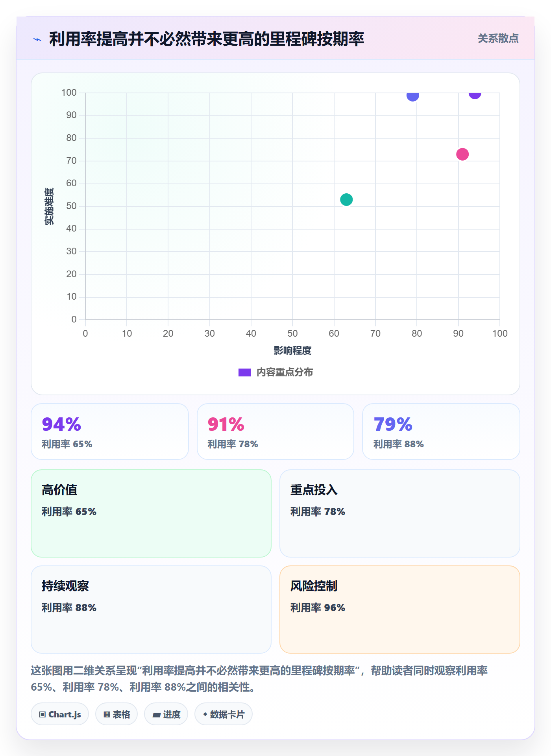Click the lightning bolt icon beside the title
This screenshot has width=551, height=756.
pyautogui.click(x=37, y=39)
